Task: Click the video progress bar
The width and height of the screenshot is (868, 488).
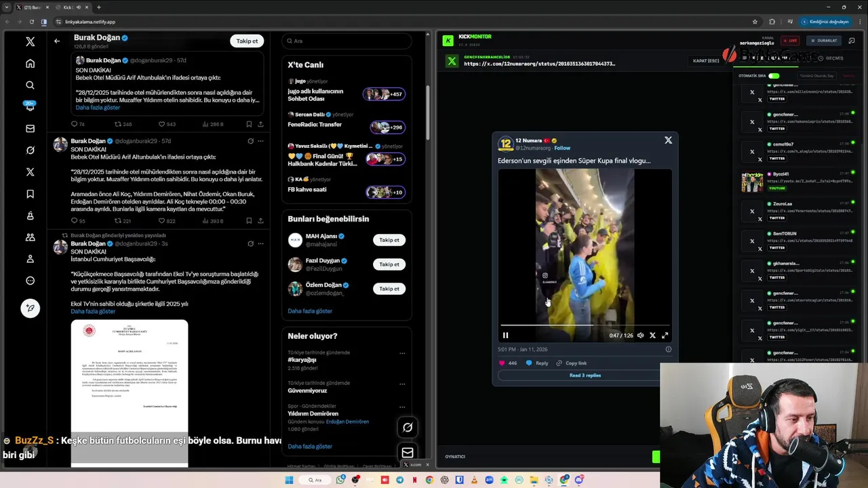Action: (x=585, y=325)
